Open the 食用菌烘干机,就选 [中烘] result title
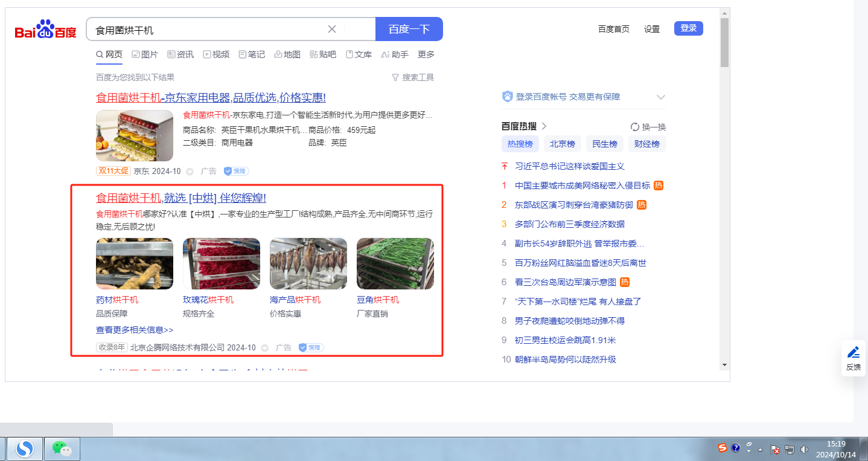 point(181,198)
